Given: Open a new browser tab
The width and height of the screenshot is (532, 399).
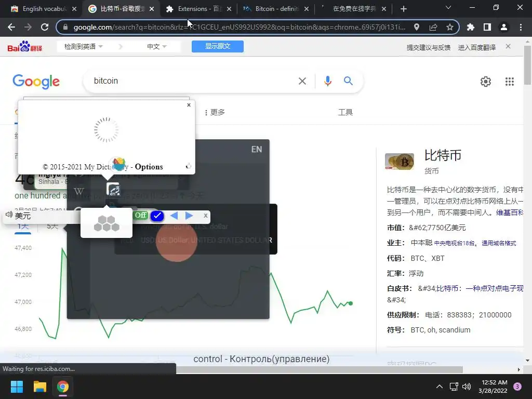Looking at the screenshot, I should 403,9.
